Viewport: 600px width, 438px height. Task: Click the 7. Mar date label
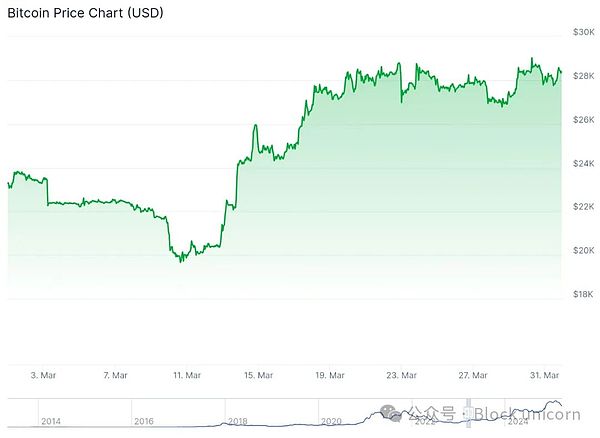click(115, 375)
